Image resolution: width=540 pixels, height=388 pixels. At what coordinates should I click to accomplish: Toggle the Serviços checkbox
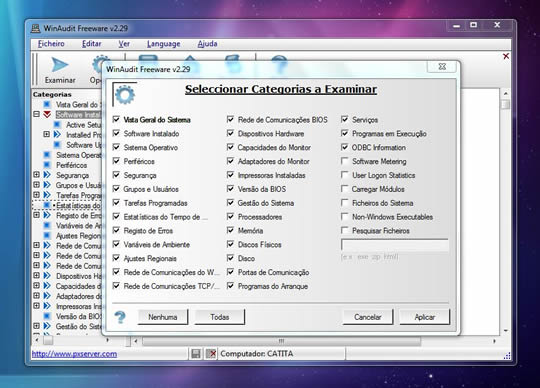point(344,119)
